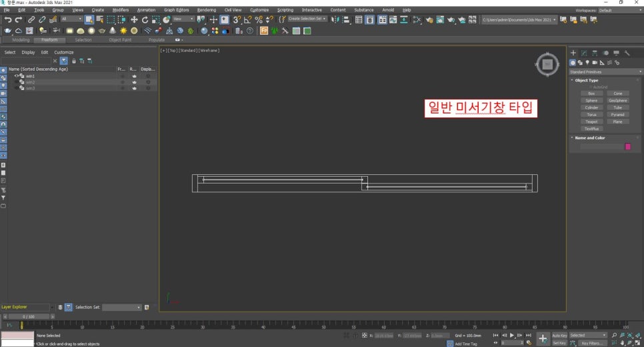The image size is (644, 347).
Task: Toggle the lock icon in Layer Explorer
Action: tap(74, 61)
